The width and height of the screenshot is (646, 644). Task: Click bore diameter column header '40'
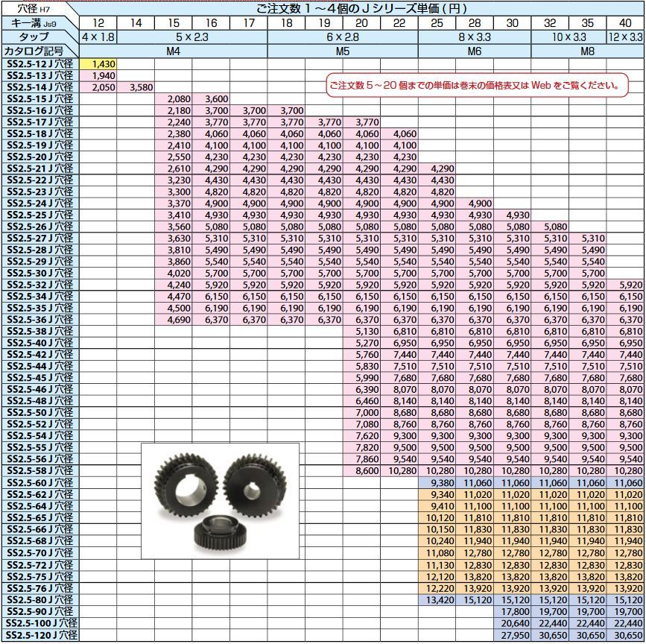click(x=625, y=23)
